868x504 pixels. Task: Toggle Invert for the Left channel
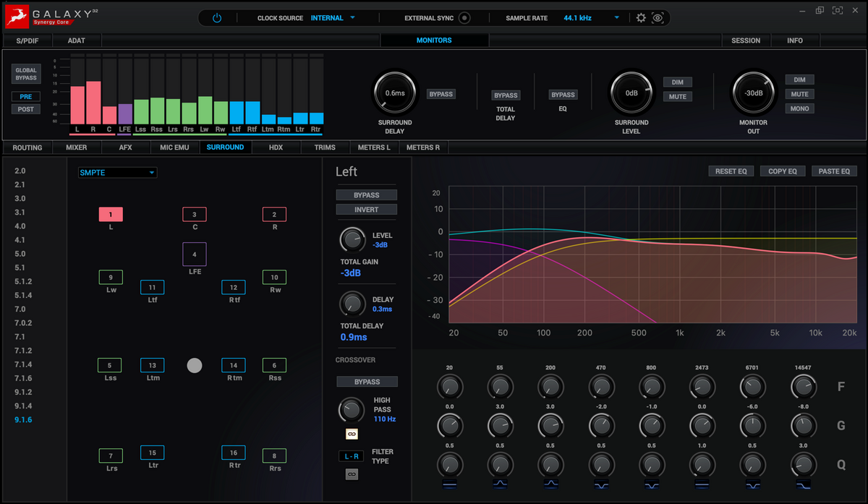pos(367,210)
